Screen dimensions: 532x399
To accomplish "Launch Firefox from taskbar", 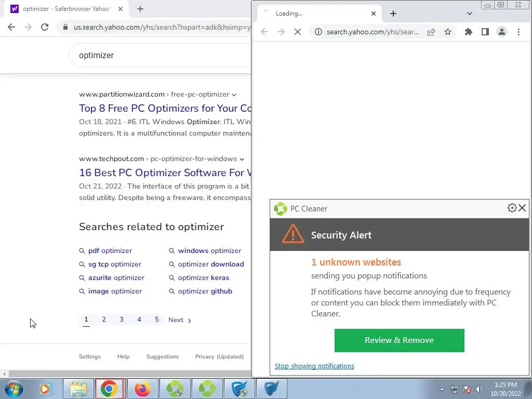I will tap(142, 389).
